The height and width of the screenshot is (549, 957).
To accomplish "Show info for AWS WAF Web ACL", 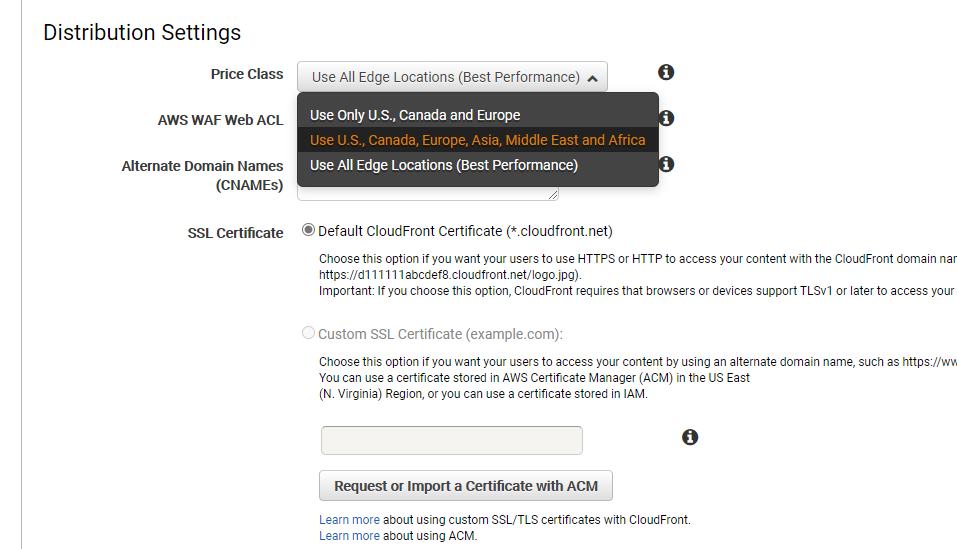I will 667,118.
